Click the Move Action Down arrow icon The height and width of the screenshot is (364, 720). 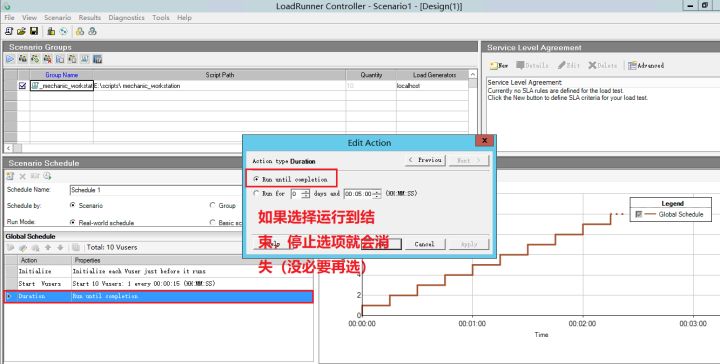(x=60, y=247)
